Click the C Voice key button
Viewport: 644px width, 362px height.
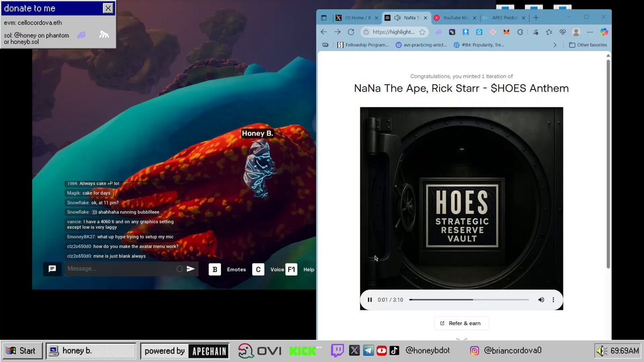tap(258, 269)
